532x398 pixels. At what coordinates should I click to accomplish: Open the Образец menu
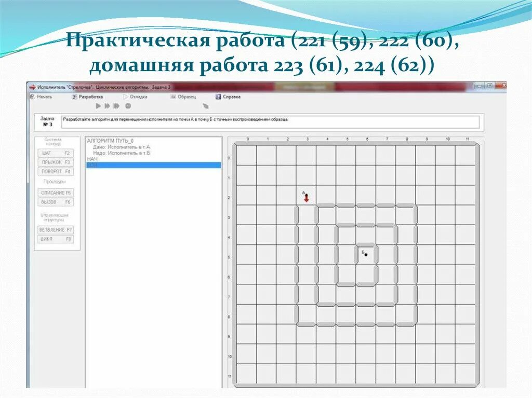[183, 97]
